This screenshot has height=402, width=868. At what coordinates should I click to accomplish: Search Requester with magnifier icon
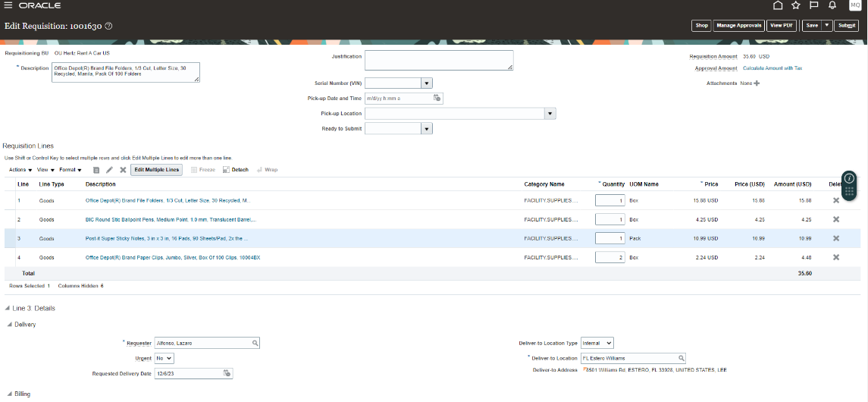pyautogui.click(x=255, y=344)
